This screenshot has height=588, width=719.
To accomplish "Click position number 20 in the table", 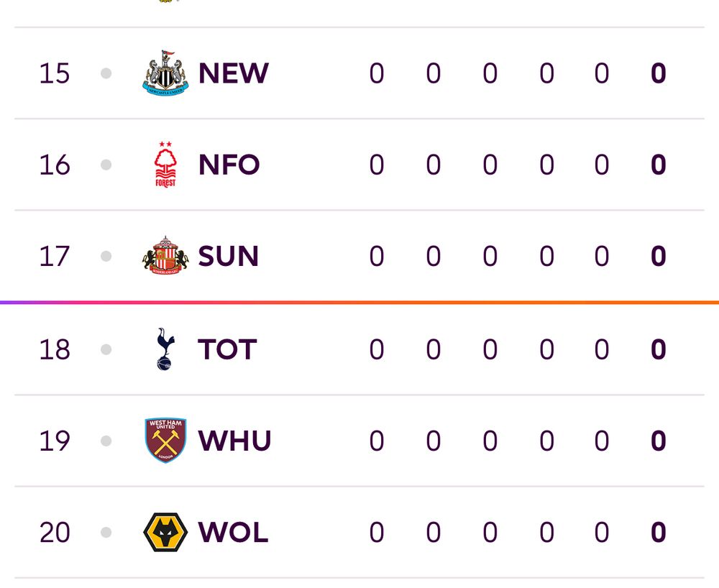I will (x=55, y=533).
